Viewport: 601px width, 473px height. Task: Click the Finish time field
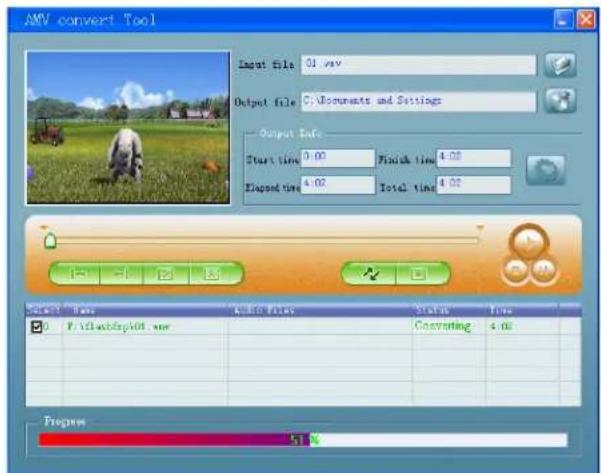coord(474,158)
